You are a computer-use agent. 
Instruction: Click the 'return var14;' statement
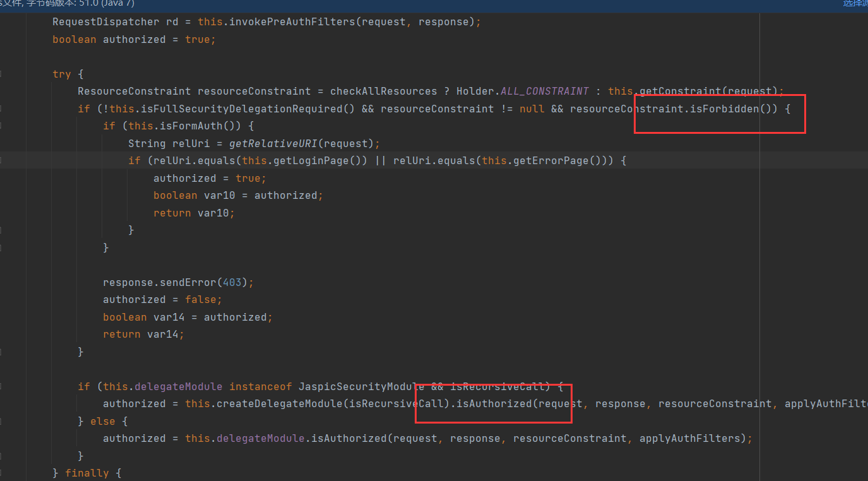pyautogui.click(x=143, y=334)
